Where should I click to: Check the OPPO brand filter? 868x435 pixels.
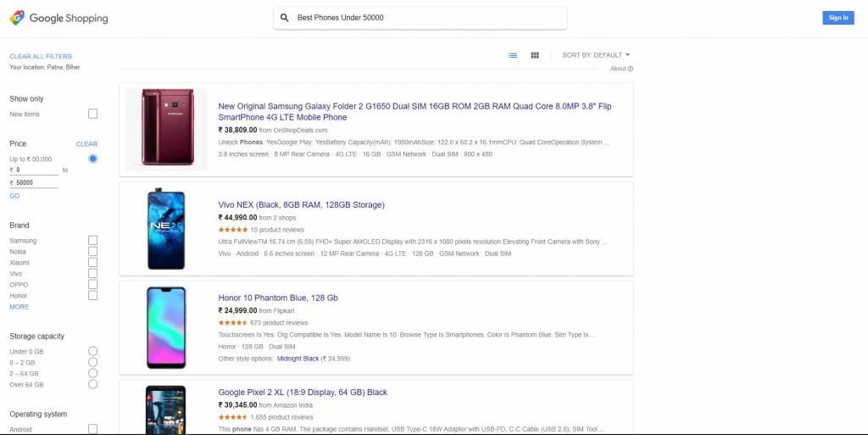(x=93, y=284)
